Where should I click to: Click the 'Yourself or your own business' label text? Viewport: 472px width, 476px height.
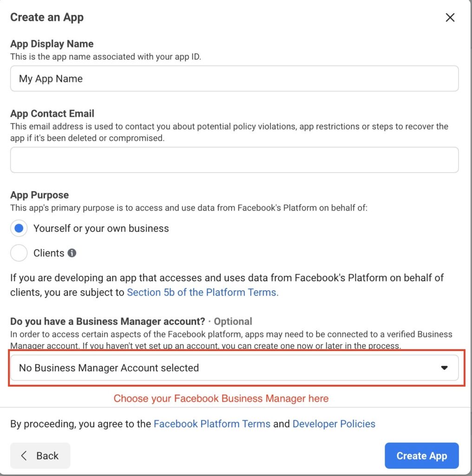tap(101, 229)
